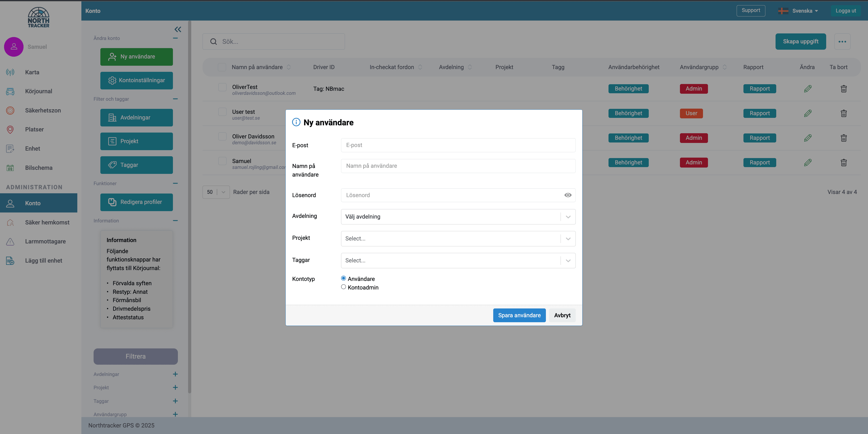Image resolution: width=868 pixels, height=434 pixels.
Task: Type in the E-post input field
Action: [458, 145]
